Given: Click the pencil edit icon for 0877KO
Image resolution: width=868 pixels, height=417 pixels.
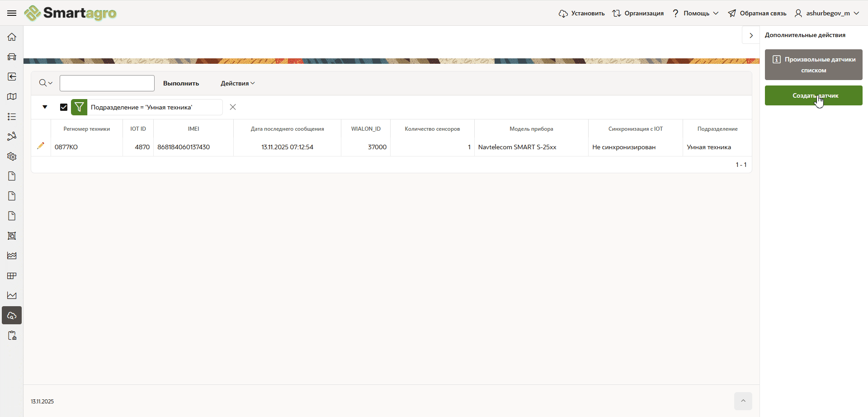Looking at the screenshot, I should coord(41,146).
